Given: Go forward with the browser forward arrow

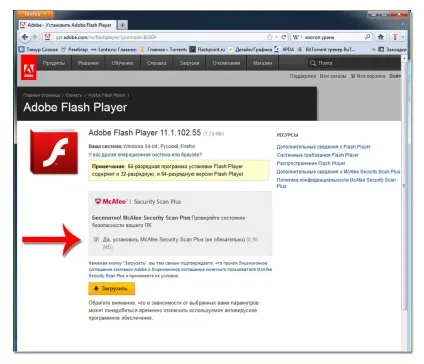Looking at the screenshot, I should pos(34,37).
